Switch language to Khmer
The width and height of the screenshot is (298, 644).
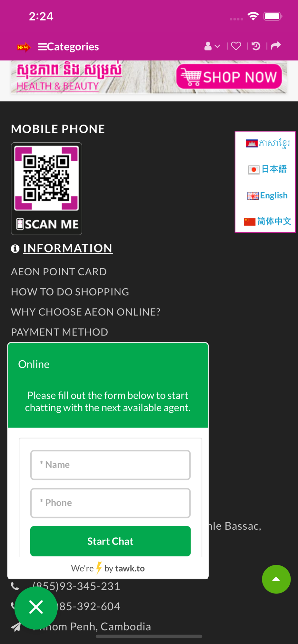tap(268, 143)
